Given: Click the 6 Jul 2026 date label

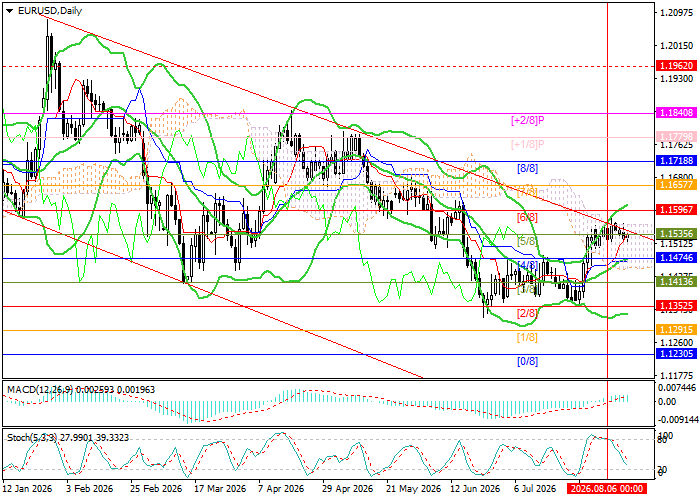Looking at the screenshot, I should click(x=535, y=489).
